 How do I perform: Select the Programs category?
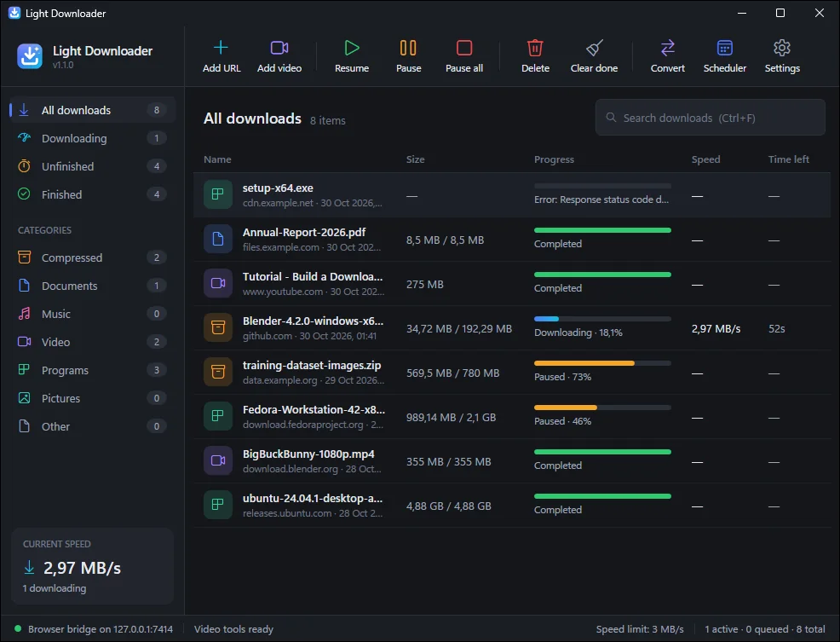coord(93,370)
